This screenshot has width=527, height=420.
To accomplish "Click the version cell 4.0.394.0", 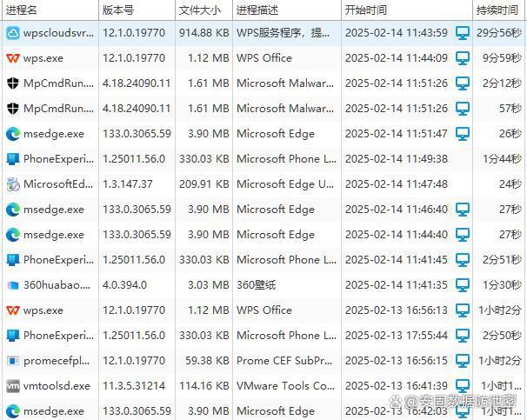I will [x=124, y=285].
